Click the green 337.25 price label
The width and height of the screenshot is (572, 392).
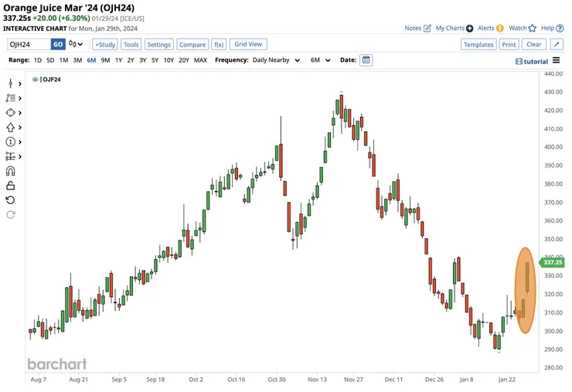pyautogui.click(x=553, y=263)
